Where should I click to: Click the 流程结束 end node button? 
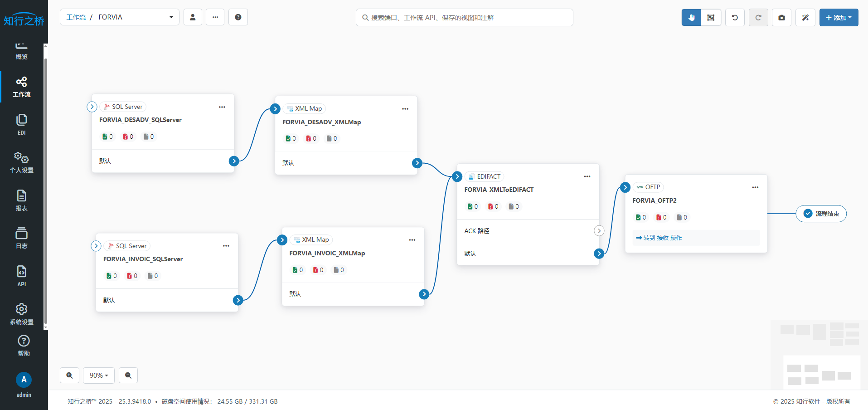821,214
